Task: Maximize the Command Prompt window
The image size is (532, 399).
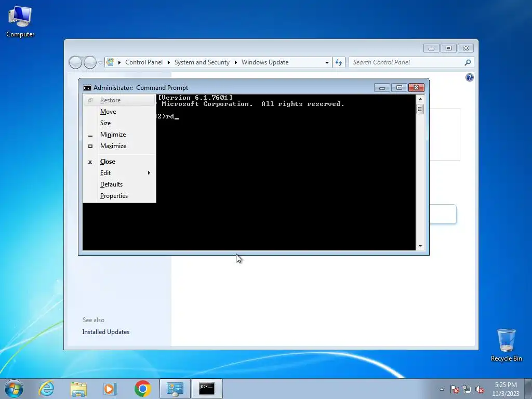Action: [399, 88]
